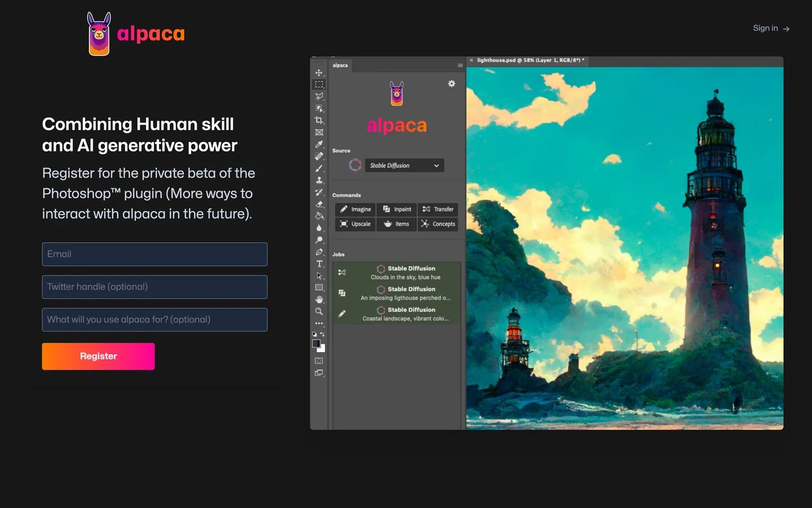
Task: Select job 'An imposing ligthouse perched o...'
Action: point(397,294)
